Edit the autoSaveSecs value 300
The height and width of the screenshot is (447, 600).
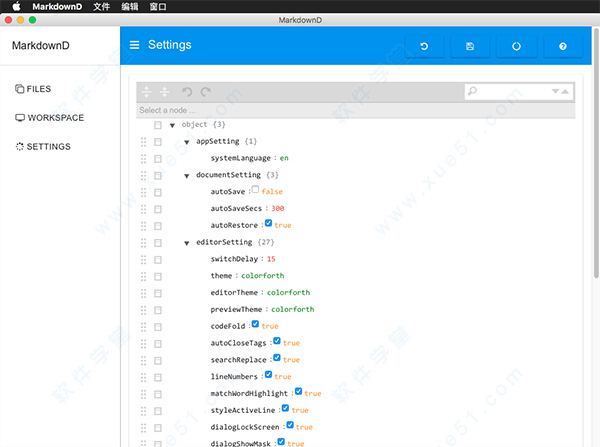tap(278, 209)
